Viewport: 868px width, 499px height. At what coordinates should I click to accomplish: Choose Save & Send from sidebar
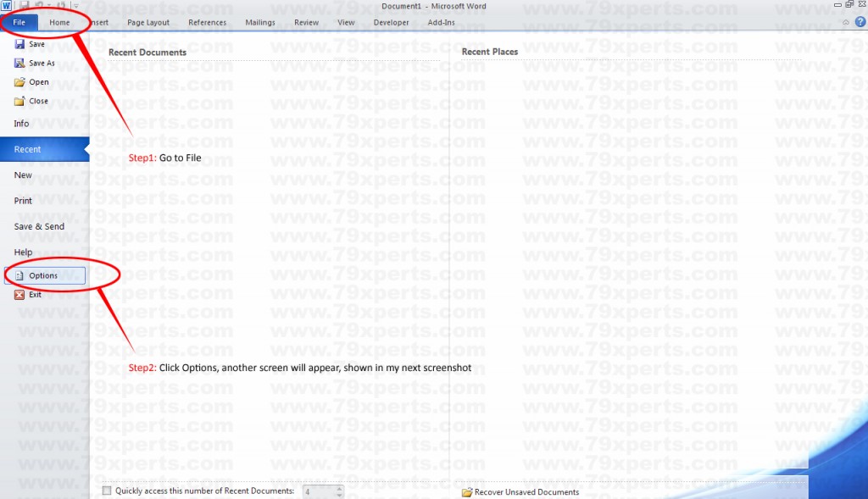click(39, 227)
